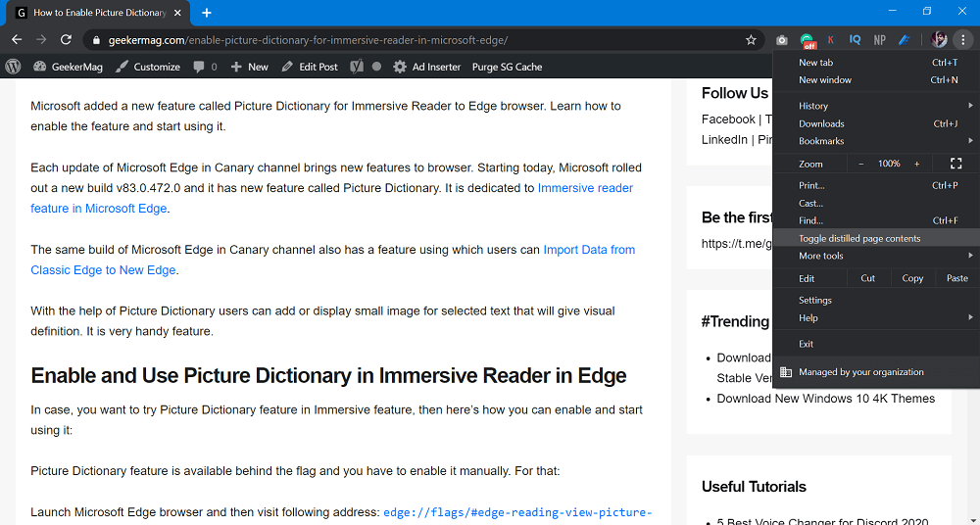Open the Grammarly extension marked off
This screenshot has height=525, width=980.
tap(808, 41)
